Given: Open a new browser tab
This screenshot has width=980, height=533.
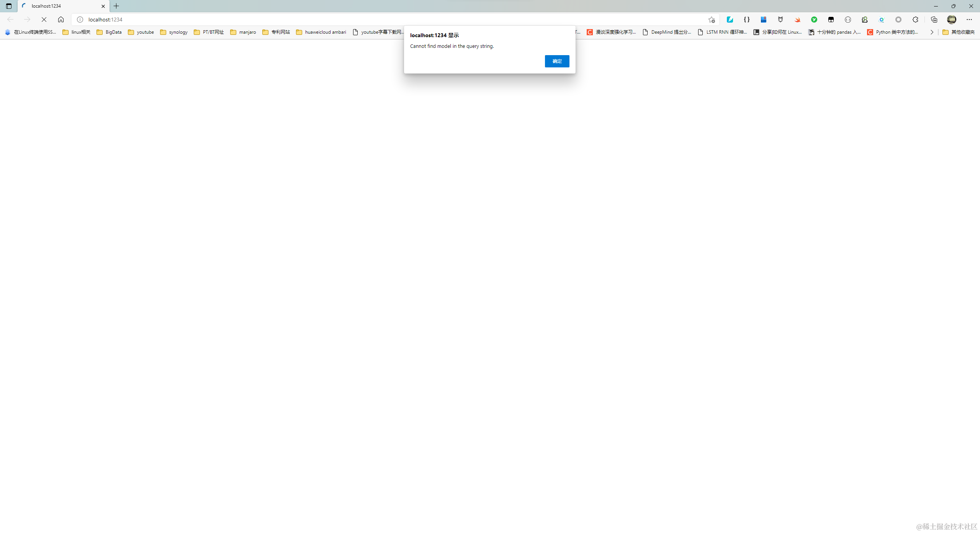Looking at the screenshot, I should tap(116, 6).
